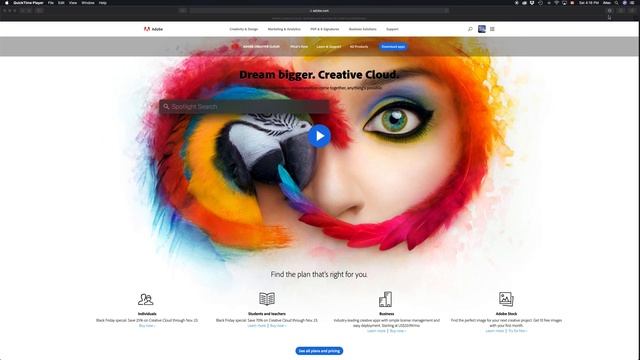Open Spotlight magnifier in the macOS menu bar
This screenshot has width=640, height=360.
tap(616, 3)
